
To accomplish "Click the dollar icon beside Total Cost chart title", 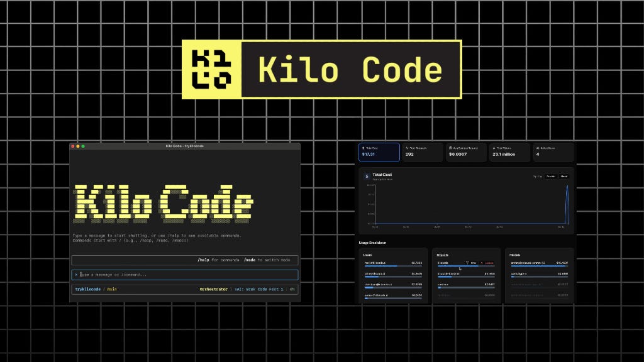I will [x=367, y=177].
